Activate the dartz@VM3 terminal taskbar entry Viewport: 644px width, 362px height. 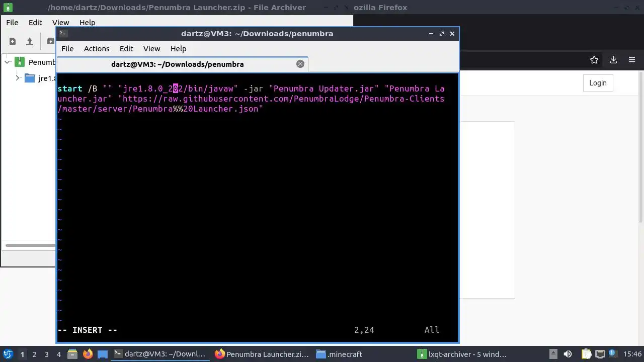(x=161, y=354)
